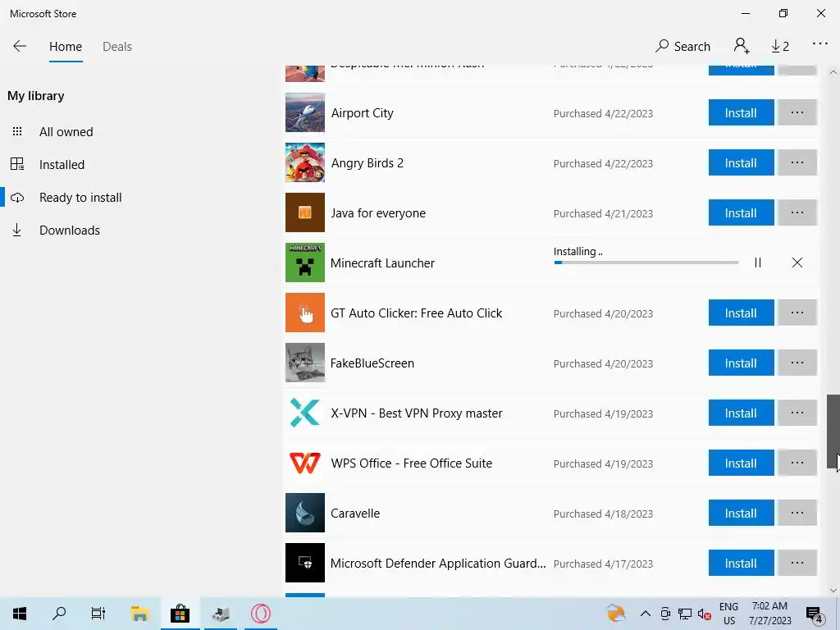
Task: Install Java for everyone
Action: pyautogui.click(x=741, y=212)
